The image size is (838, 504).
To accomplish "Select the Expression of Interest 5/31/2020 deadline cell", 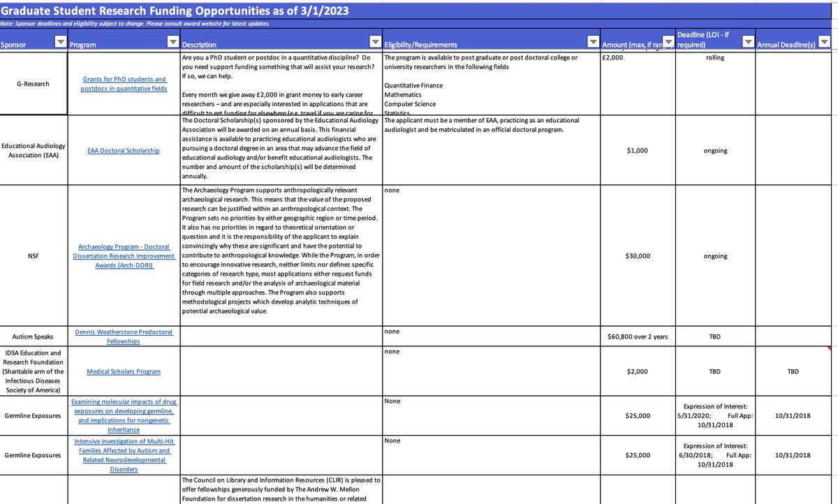I will [715, 415].
